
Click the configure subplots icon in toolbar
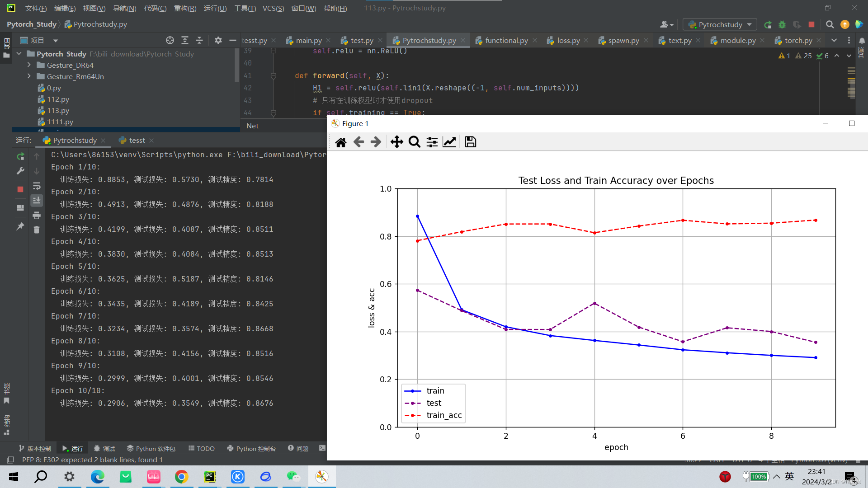[432, 142]
